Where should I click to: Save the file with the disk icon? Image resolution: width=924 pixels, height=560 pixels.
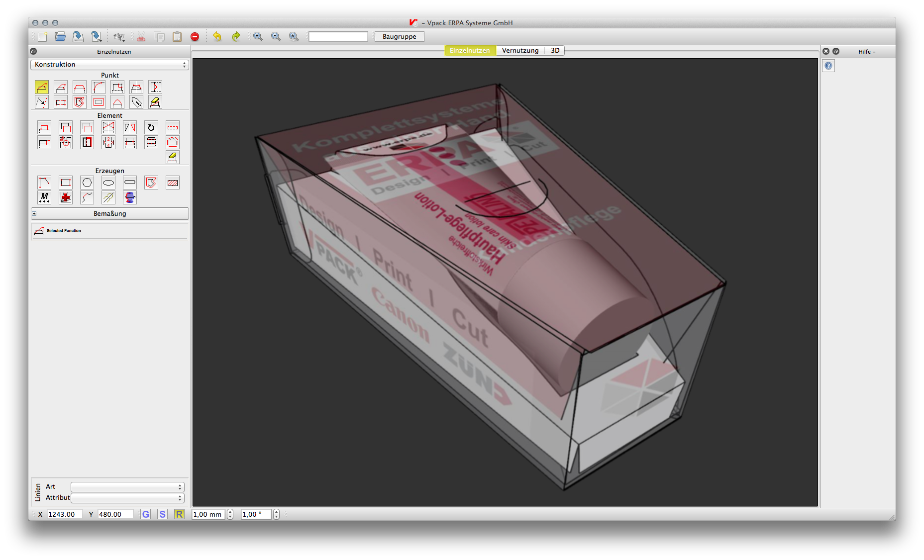point(78,36)
